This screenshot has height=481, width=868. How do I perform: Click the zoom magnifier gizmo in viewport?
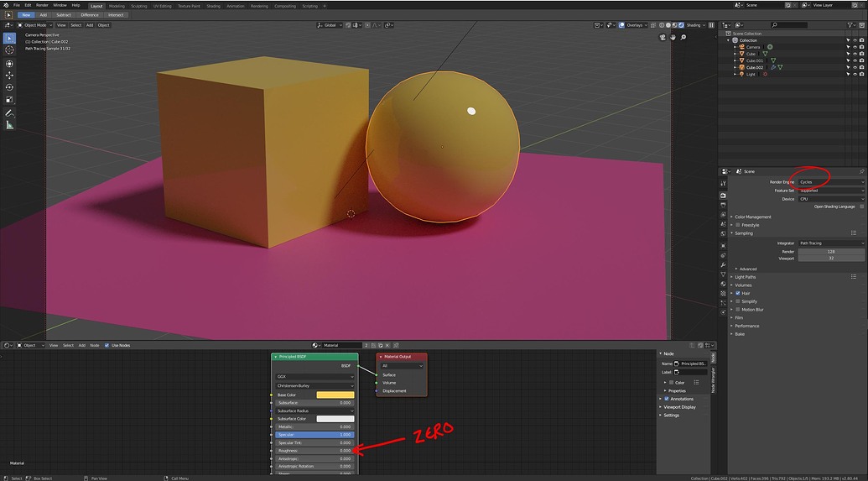click(683, 37)
